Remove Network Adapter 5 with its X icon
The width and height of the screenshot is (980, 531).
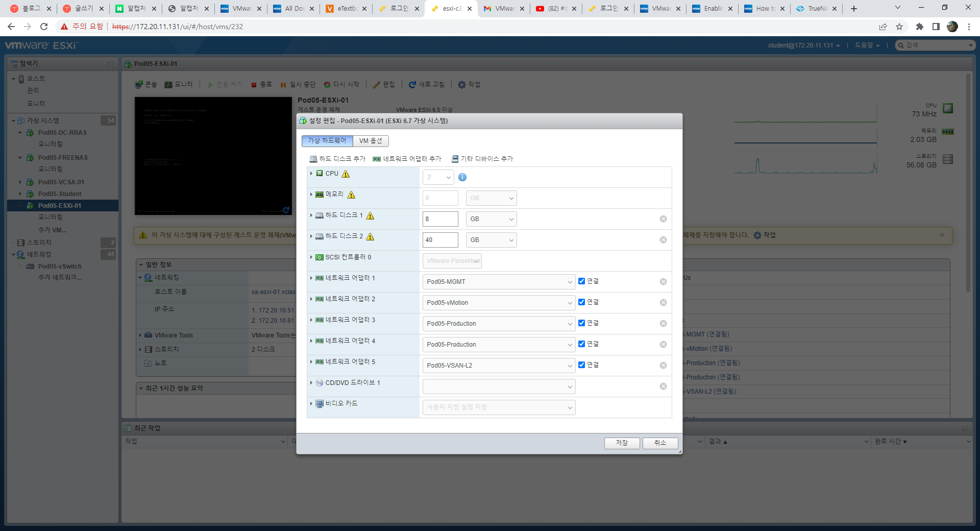[663, 366]
